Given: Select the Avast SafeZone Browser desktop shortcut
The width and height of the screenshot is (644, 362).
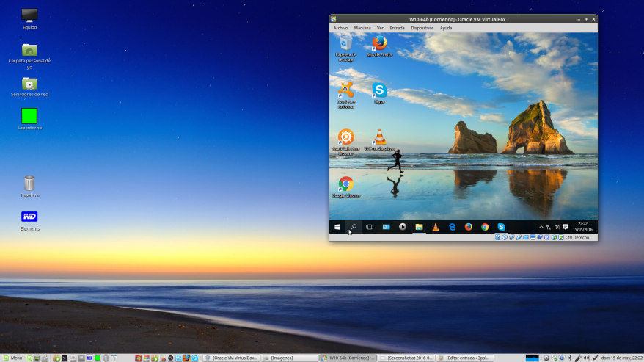Looking at the screenshot, I should click(x=345, y=142).
